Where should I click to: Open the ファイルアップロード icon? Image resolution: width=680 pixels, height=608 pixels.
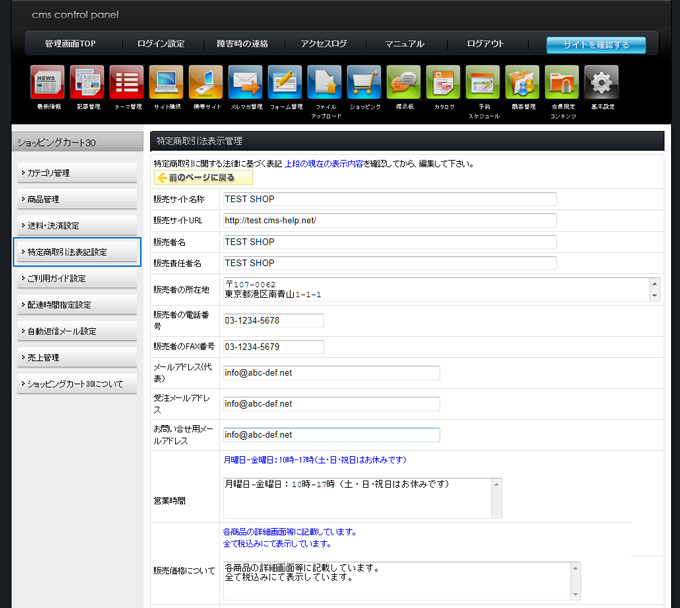tap(324, 82)
